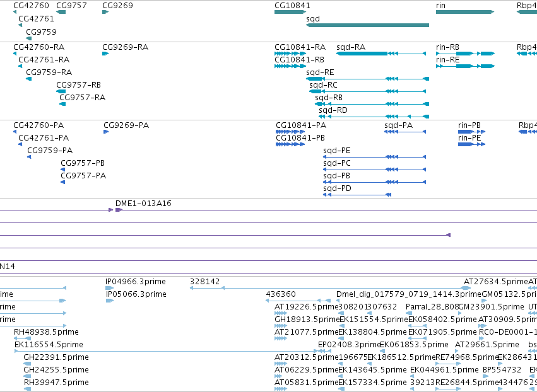Viewport: 537px width, 392px height.
Task: Click the CG9269-RA transcript label
Action: click(x=126, y=47)
